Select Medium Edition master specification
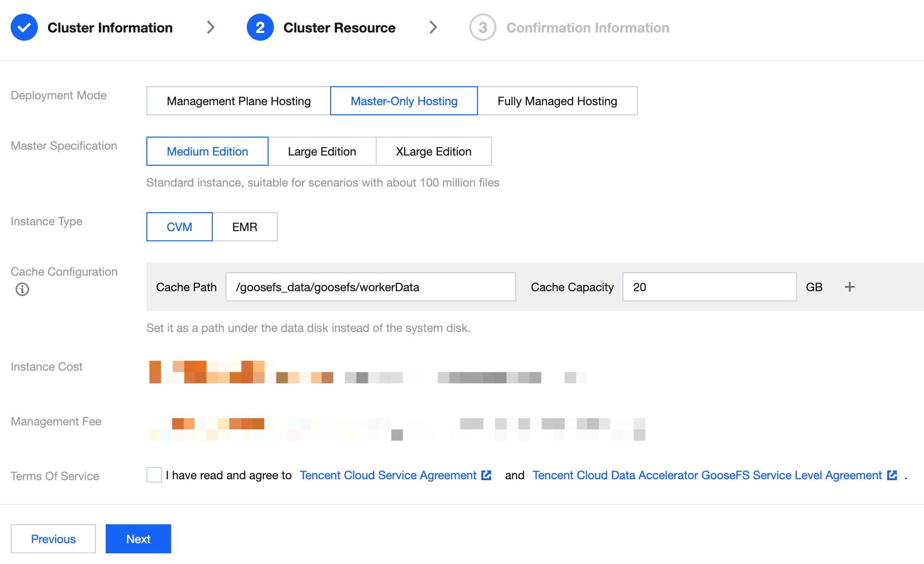This screenshot has height=564, width=924. 207,151
